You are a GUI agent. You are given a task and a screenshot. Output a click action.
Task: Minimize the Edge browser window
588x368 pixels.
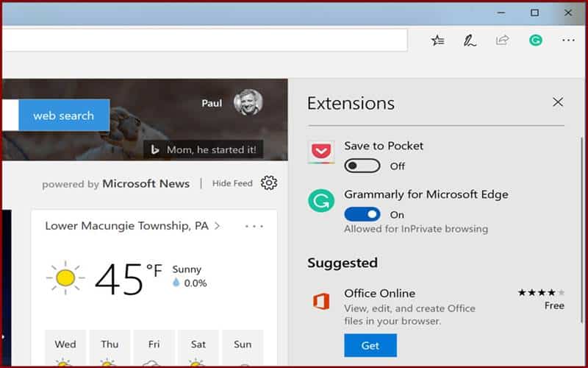pos(501,13)
